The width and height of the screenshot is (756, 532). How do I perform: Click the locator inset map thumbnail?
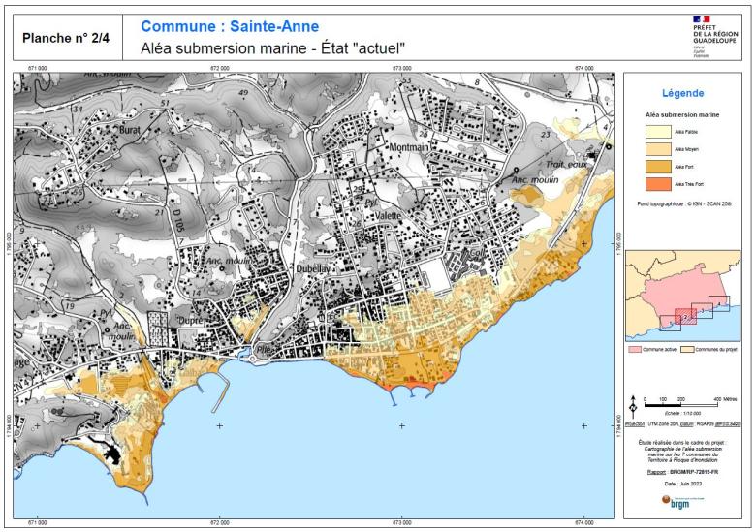[x=683, y=291]
